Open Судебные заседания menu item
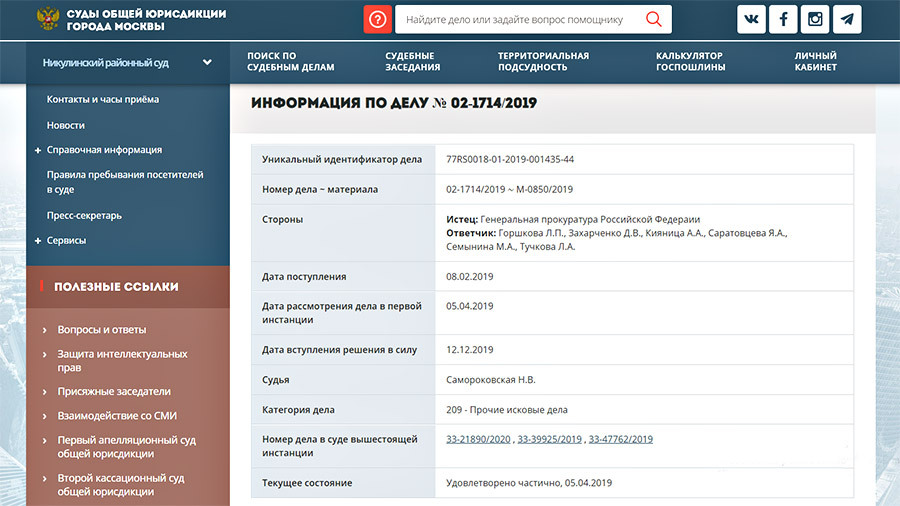 412,62
